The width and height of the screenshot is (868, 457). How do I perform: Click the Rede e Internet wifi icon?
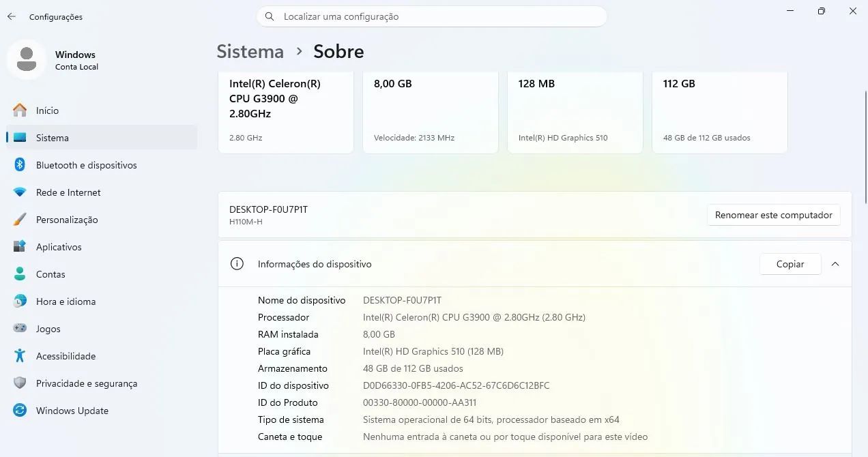click(x=20, y=192)
